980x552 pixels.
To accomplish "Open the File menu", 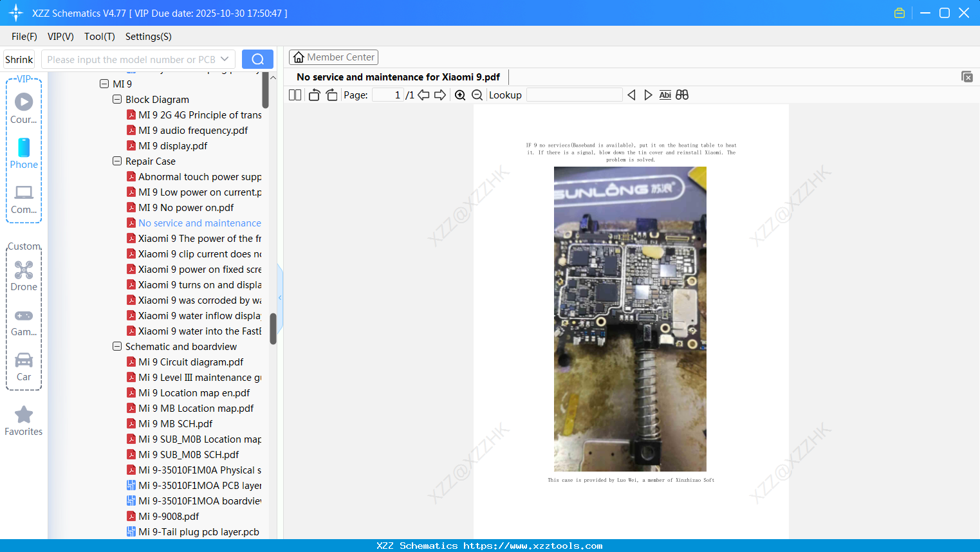I will pos(24,37).
